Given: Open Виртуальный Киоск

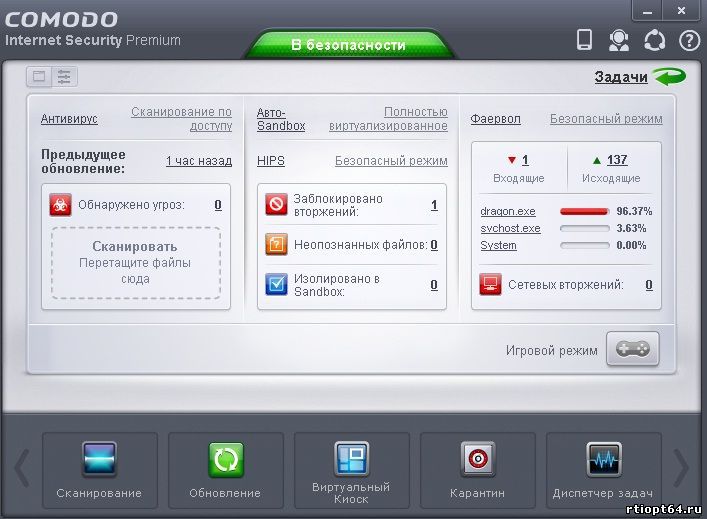Looking at the screenshot, I should (x=352, y=470).
